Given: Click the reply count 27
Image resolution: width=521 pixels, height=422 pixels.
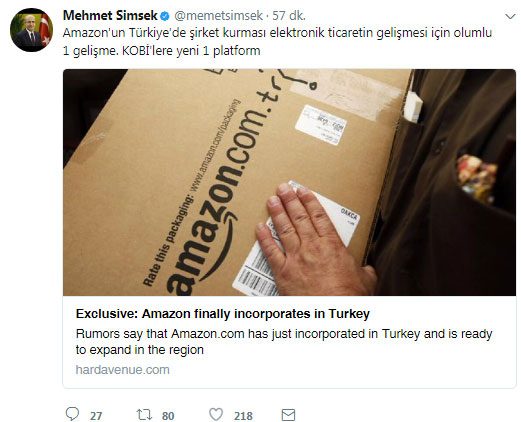Looking at the screenshot, I should point(96,416).
